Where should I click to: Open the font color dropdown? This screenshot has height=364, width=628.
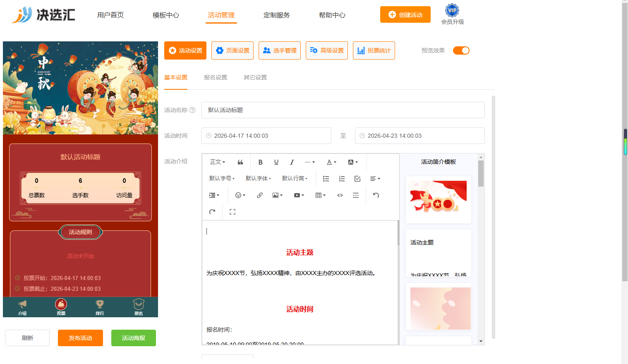point(331,162)
